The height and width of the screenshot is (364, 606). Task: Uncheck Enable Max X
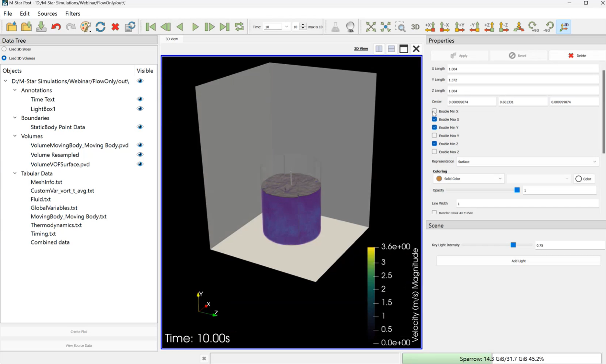click(x=434, y=119)
